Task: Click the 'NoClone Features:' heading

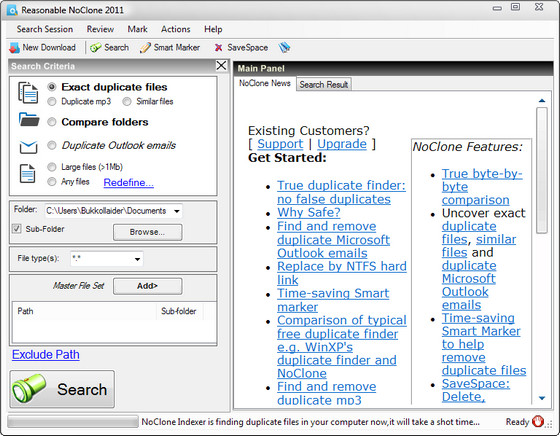Action: pyautogui.click(x=468, y=147)
